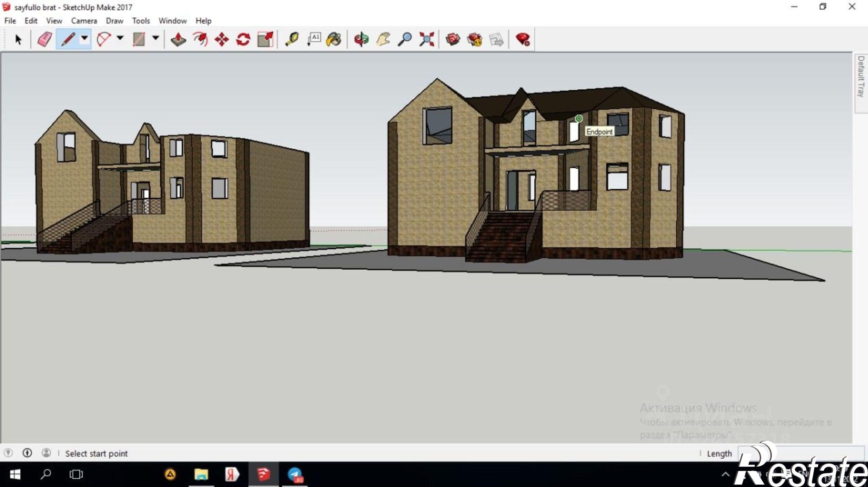Activate the Push/Pull tool

[178, 39]
